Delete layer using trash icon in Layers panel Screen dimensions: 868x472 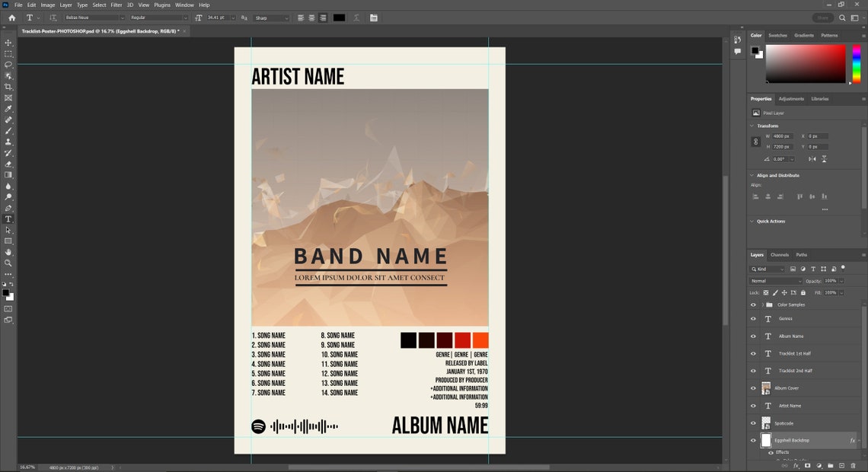coord(854,465)
